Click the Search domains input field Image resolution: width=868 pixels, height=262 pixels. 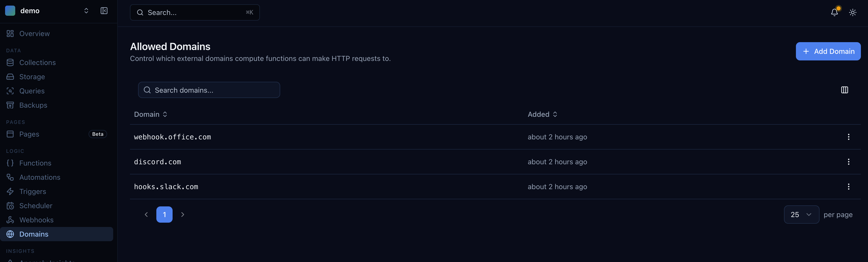pos(209,90)
